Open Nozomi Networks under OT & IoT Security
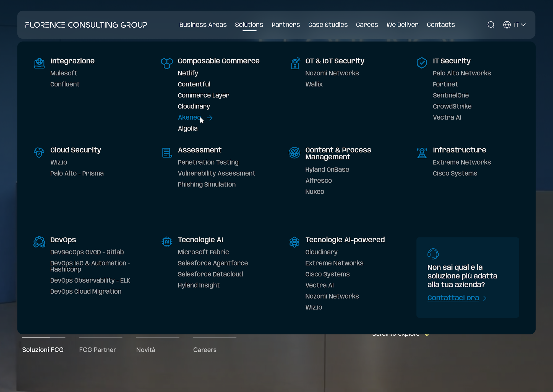The width and height of the screenshot is (553, 392). pos(332,73)
